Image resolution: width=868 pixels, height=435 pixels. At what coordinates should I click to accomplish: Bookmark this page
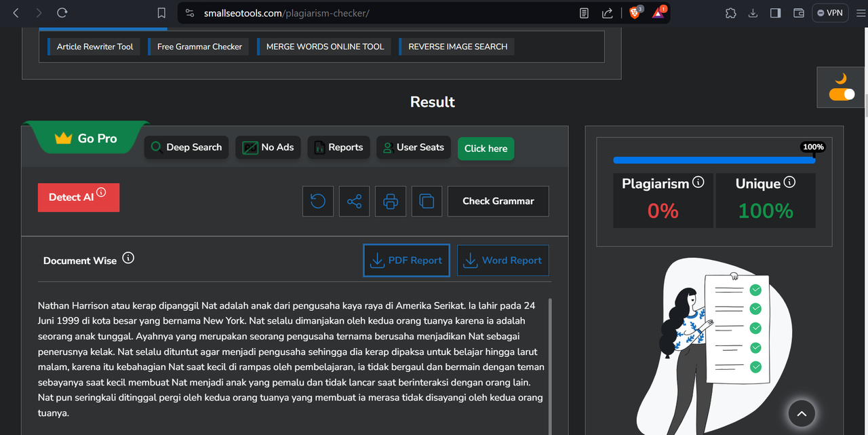tap(161, 13)
